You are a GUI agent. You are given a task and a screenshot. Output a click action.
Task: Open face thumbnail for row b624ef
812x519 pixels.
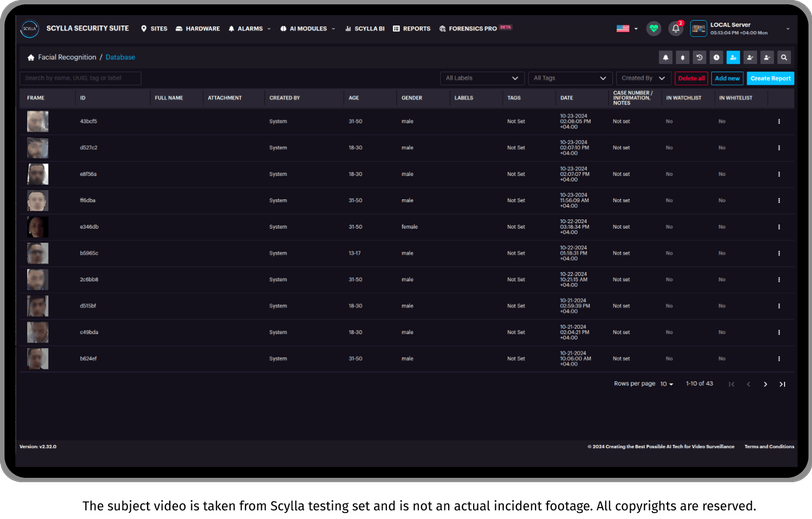[x=38, y=358]
